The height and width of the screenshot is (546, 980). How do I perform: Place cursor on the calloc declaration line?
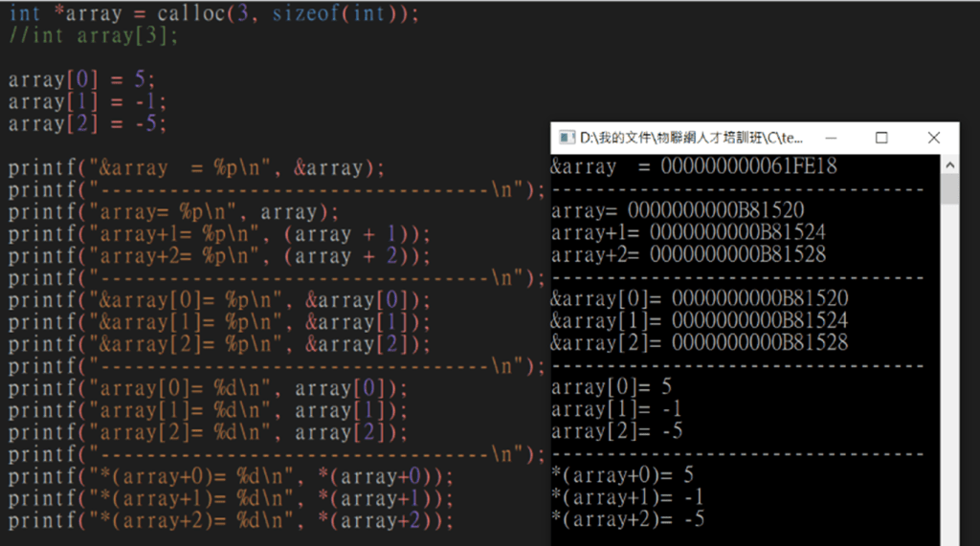pyautogui.click(x=212, y=14)
